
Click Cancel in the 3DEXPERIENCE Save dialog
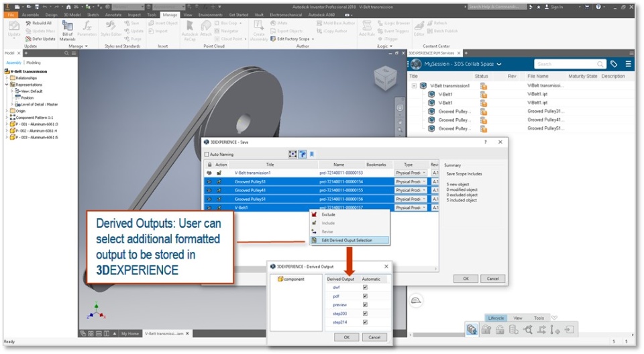coord(492,278)
